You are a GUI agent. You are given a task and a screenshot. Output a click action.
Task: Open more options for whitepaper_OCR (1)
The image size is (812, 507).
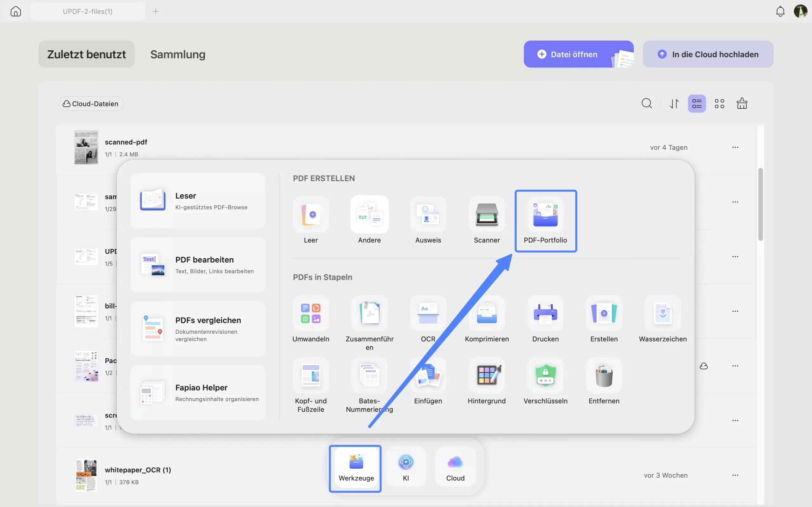coord(735,475)
